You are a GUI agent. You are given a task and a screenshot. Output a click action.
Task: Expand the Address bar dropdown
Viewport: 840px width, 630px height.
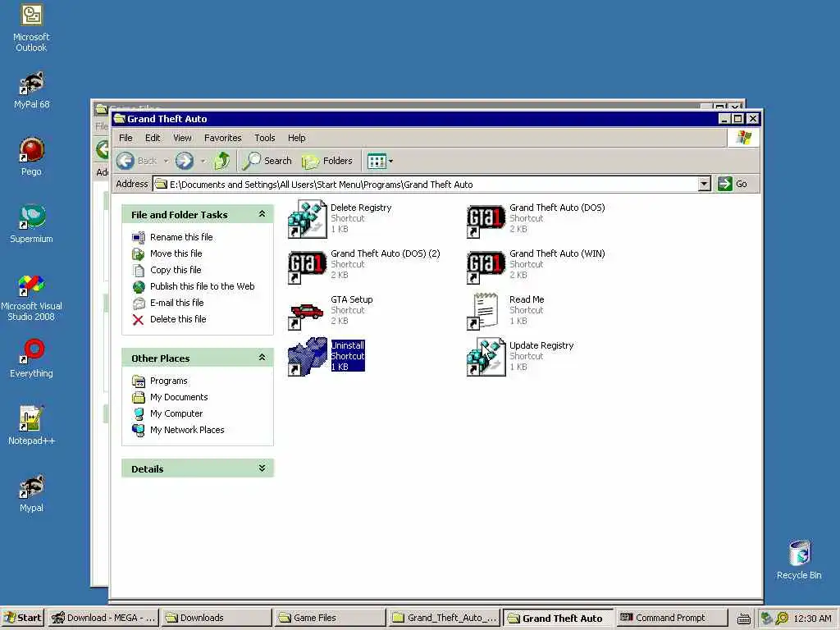click(705, 185)
